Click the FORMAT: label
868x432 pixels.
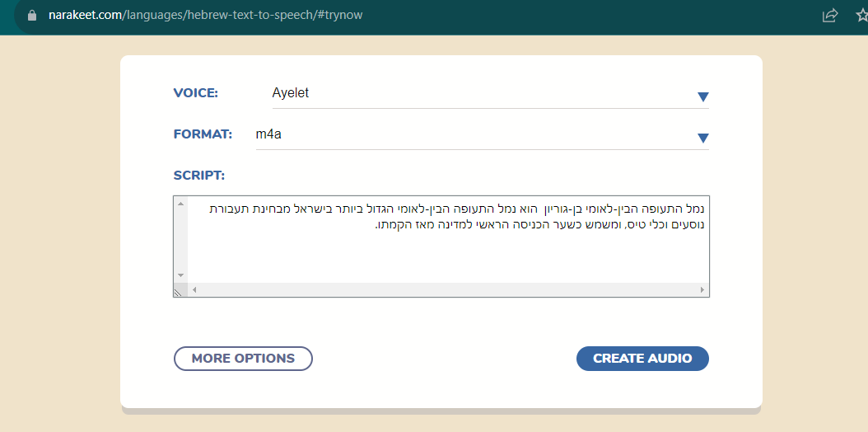point(203,134)
